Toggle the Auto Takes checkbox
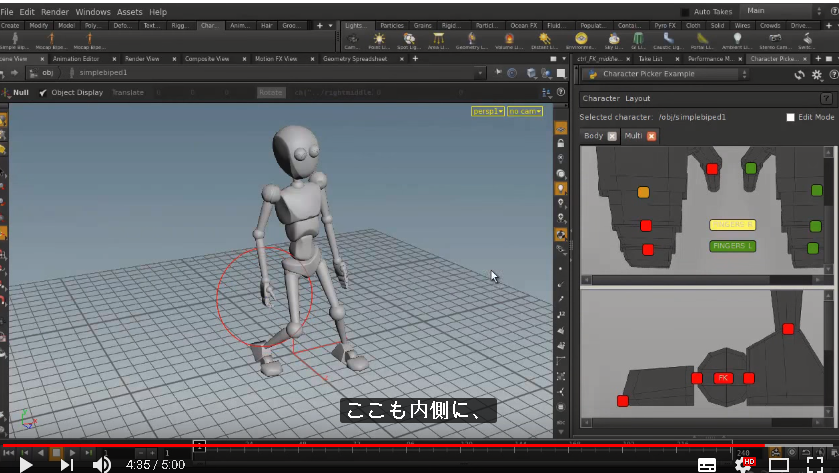Screen dimensions: 839x473 point(685,12)
